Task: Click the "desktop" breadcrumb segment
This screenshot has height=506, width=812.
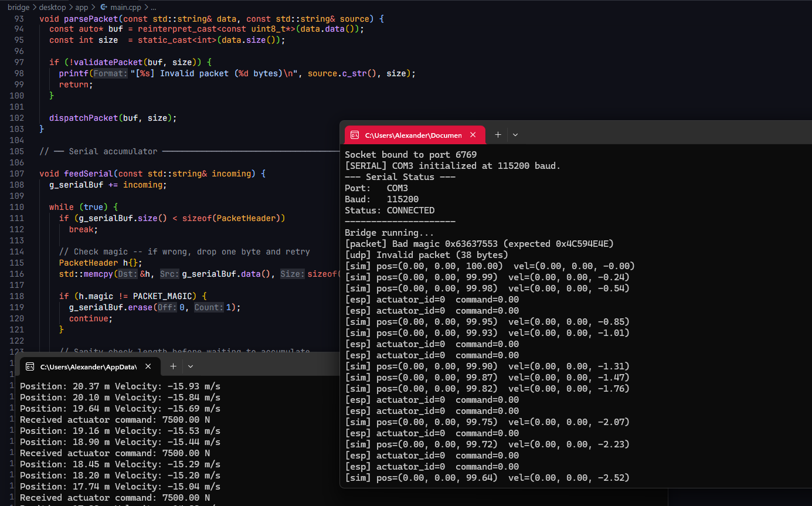Action: coord(52,8)
